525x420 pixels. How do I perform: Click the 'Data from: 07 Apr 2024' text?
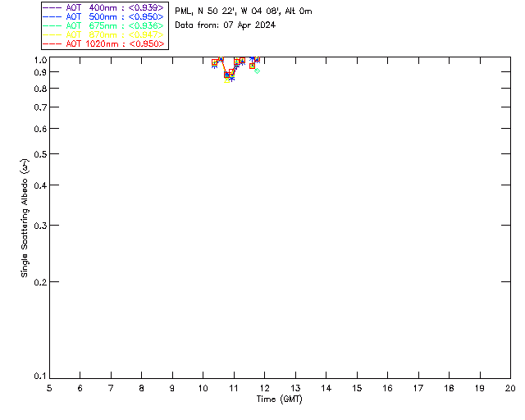[x=225, y=25]
